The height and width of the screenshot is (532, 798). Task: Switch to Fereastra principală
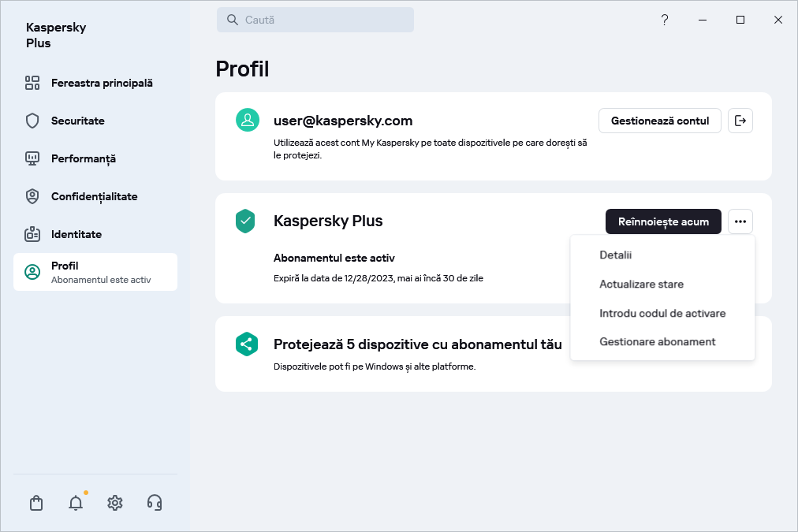101,83
